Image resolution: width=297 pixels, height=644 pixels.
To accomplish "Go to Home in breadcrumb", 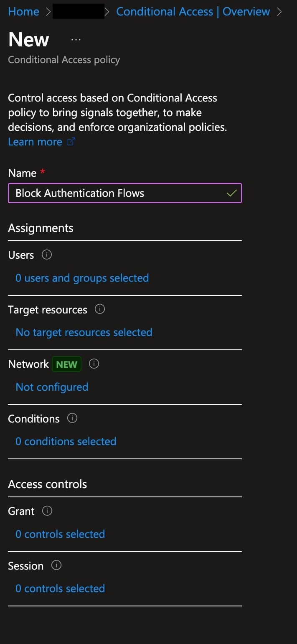I will [x=24, y=11].
